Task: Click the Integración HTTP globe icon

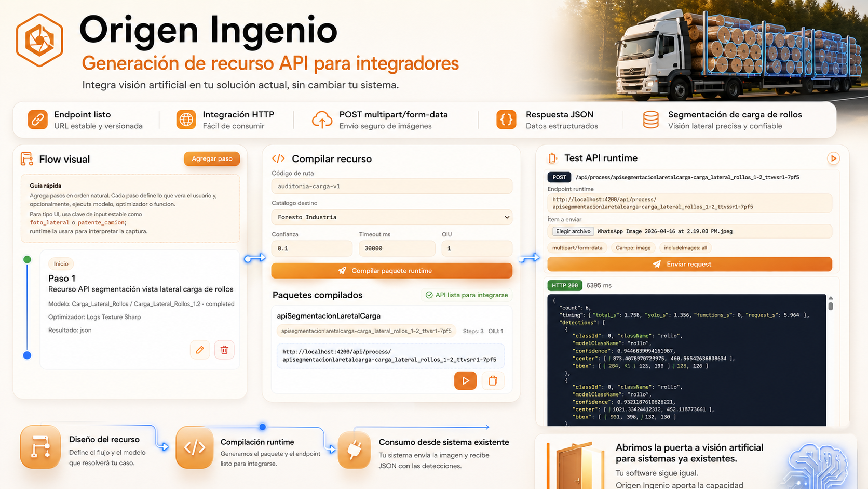Action: tap(186, 120)
